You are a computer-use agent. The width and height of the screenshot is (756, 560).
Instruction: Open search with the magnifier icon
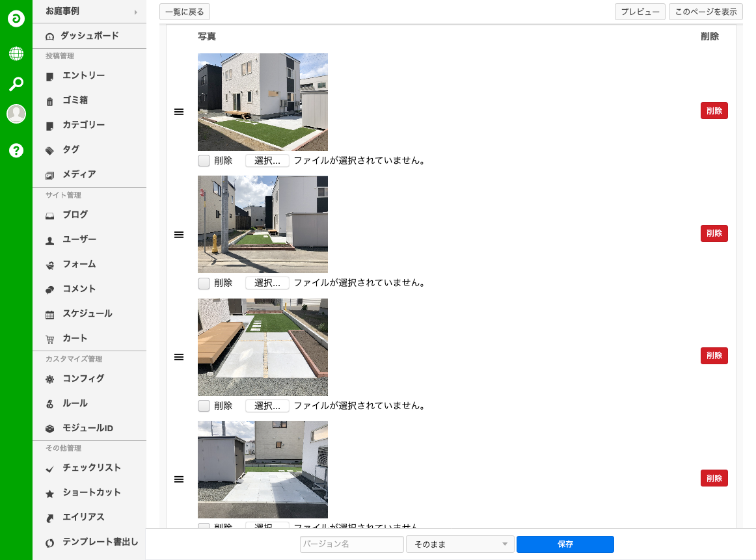16,84
